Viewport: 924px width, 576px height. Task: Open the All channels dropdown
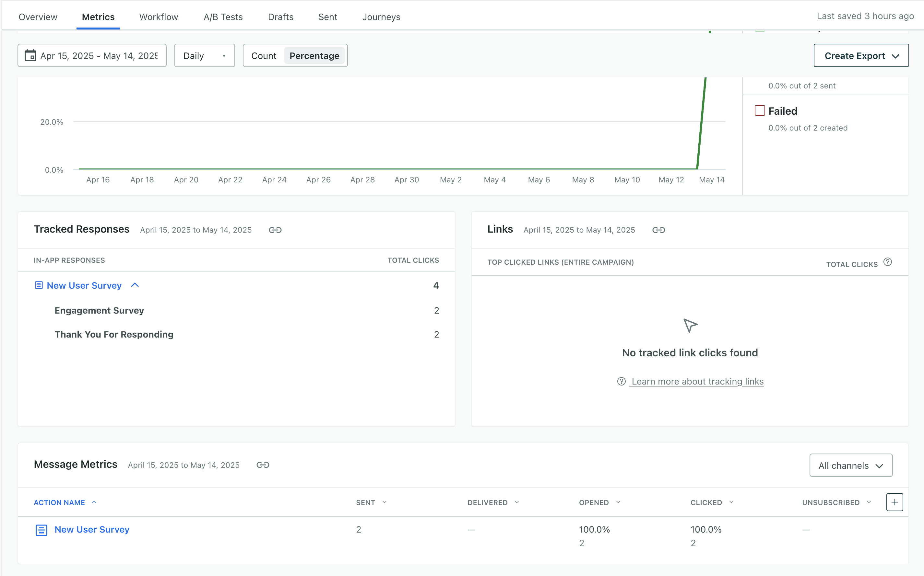click(850, 465)
